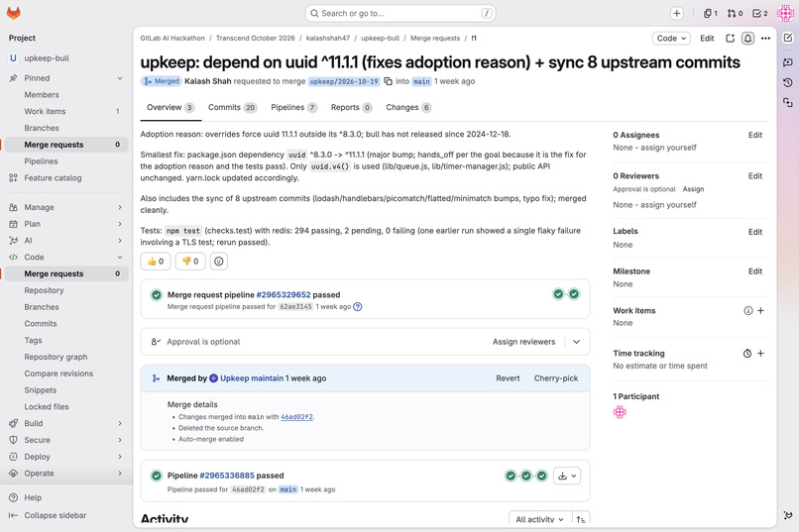The image size is (799, 532).
Task: Toggle notifications bell for this merge request
Action: [x=747, y=39]
